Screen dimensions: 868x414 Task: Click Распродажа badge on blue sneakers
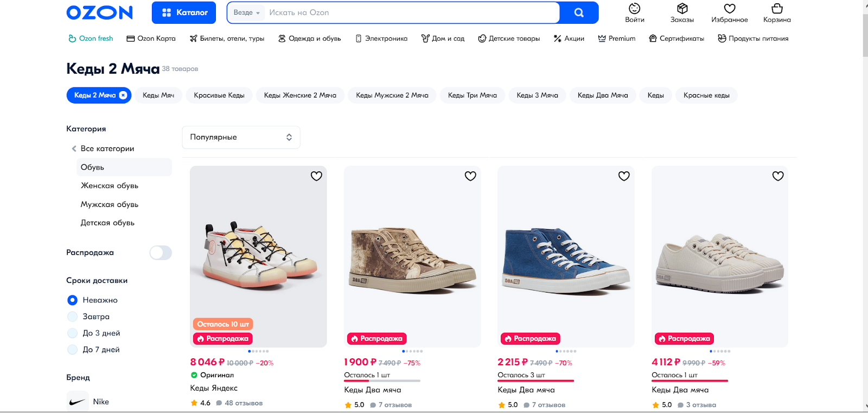point(531,339)
